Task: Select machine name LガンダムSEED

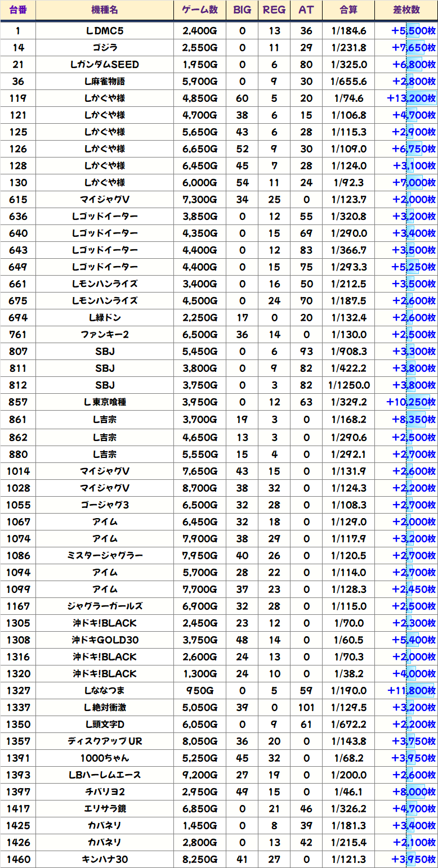Action: [x=105, y=65]
